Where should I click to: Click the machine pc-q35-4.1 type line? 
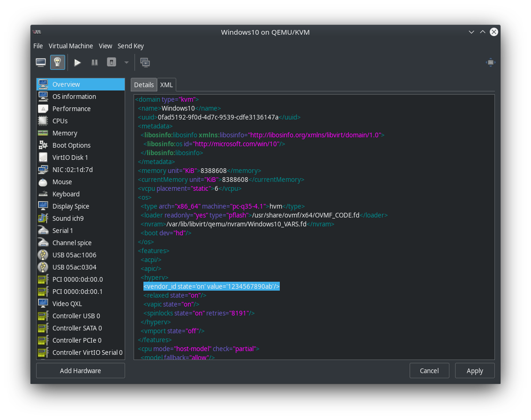[x=223, y=206]
